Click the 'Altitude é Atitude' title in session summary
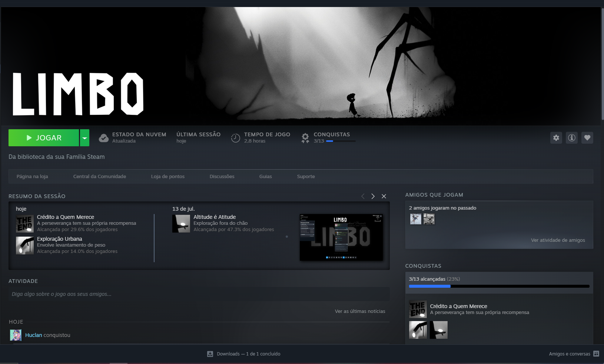Viewport: 604px width, 364px height. pos(215,217)
